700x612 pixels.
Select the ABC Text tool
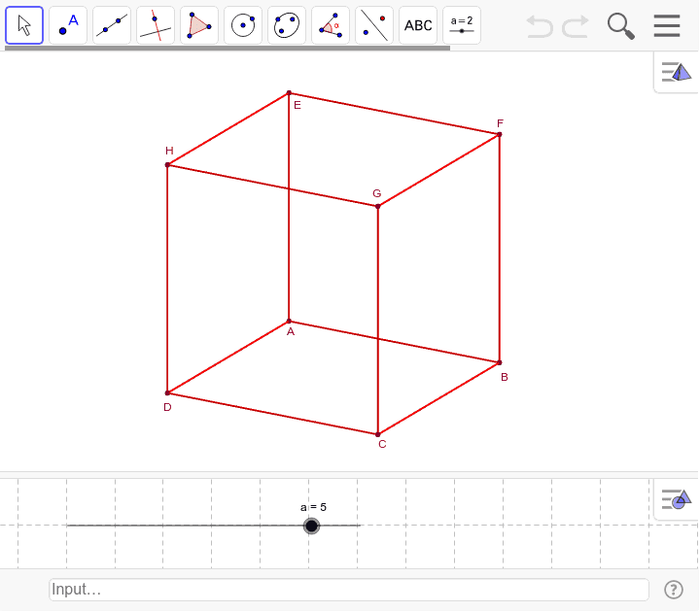point(418,25)
